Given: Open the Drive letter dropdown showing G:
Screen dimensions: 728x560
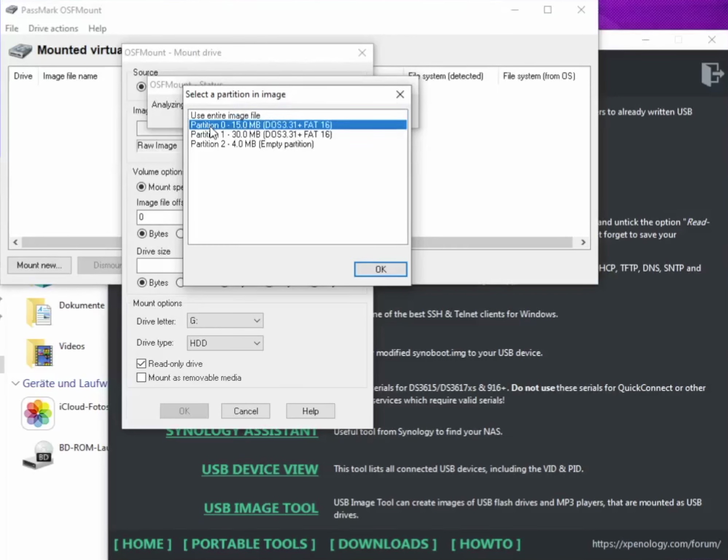Looking at the screenshot, I should (x=225, y=321).
